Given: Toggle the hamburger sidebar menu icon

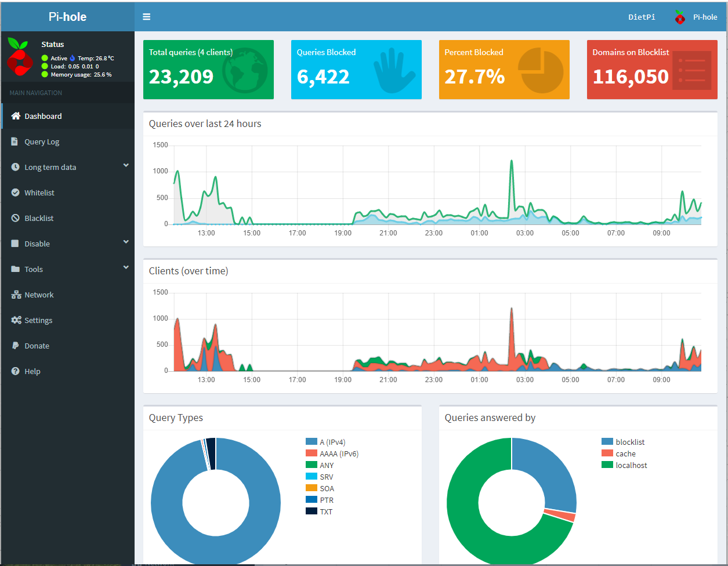Looking at the screenshot, I should [x=147, y=17].
